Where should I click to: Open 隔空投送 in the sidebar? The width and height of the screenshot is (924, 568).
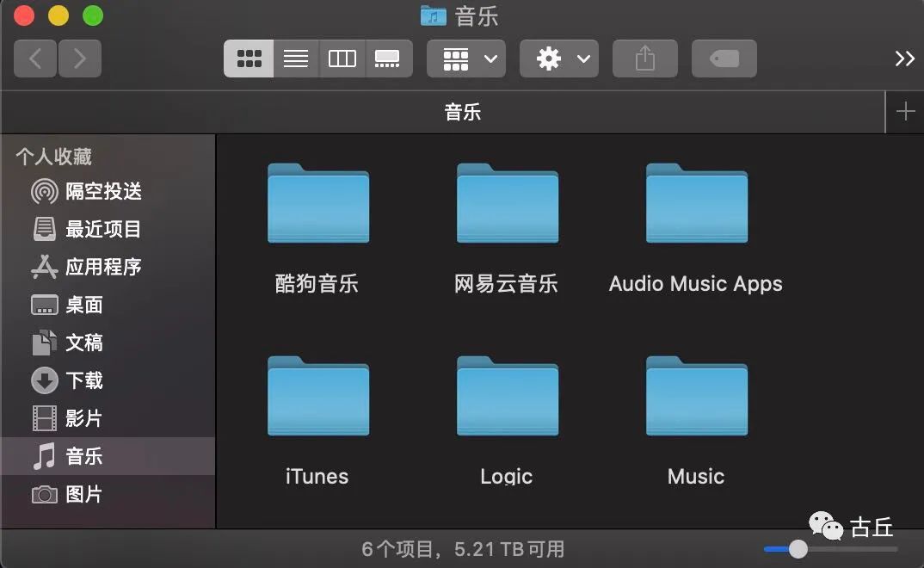(103, 192)
